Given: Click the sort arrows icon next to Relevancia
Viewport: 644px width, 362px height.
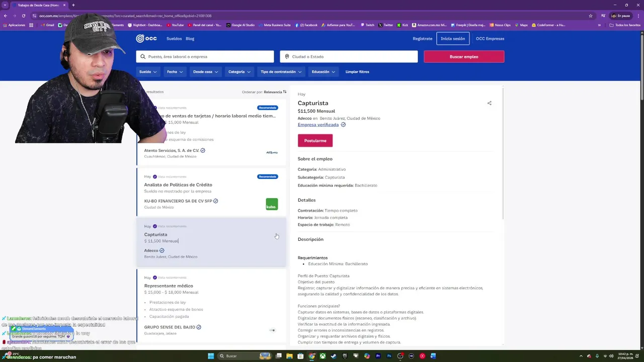Looking at the screenshot, I should [285, 92].
